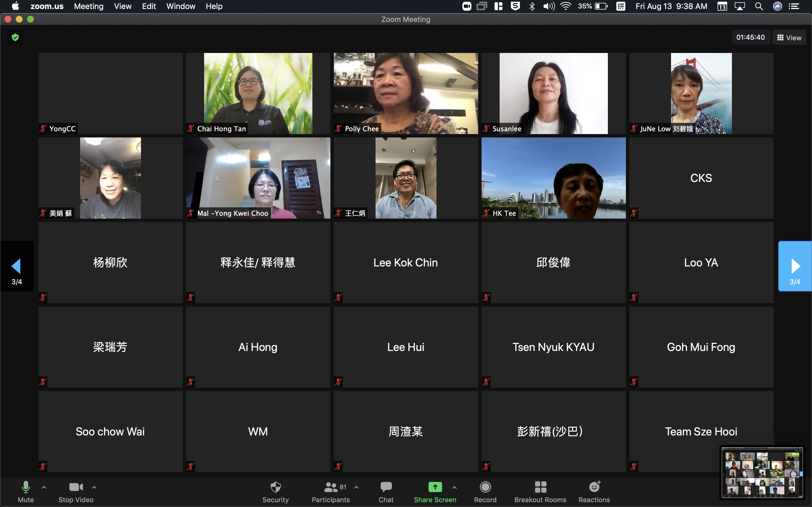
Task: Open the Window menu in menu bar
Action: (x=180, y=6)
